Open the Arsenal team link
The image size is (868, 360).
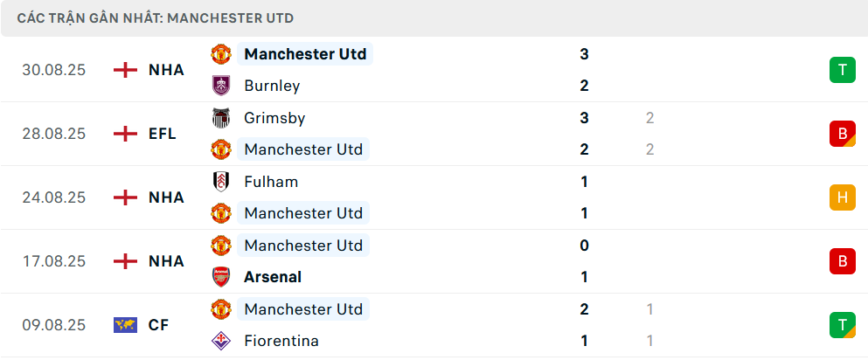click(x=273, y=277)
